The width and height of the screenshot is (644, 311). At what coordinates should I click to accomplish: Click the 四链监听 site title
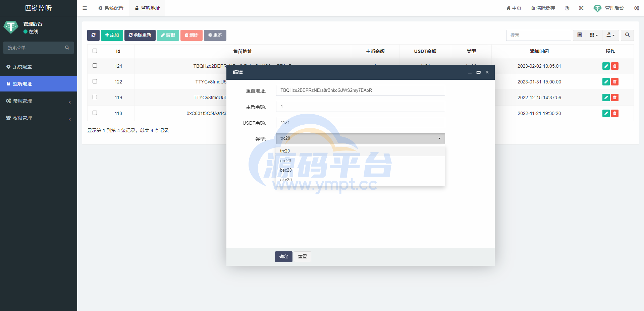(38, 8)
